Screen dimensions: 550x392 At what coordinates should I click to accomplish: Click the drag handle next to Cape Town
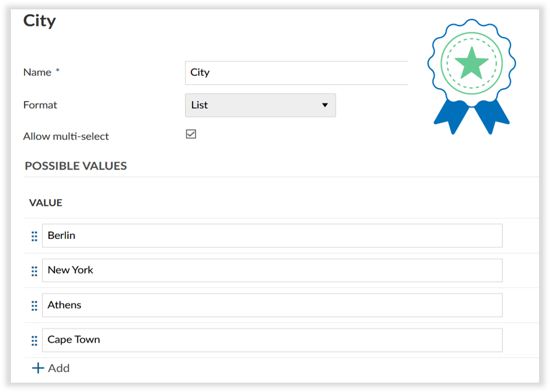click(33, 340)
